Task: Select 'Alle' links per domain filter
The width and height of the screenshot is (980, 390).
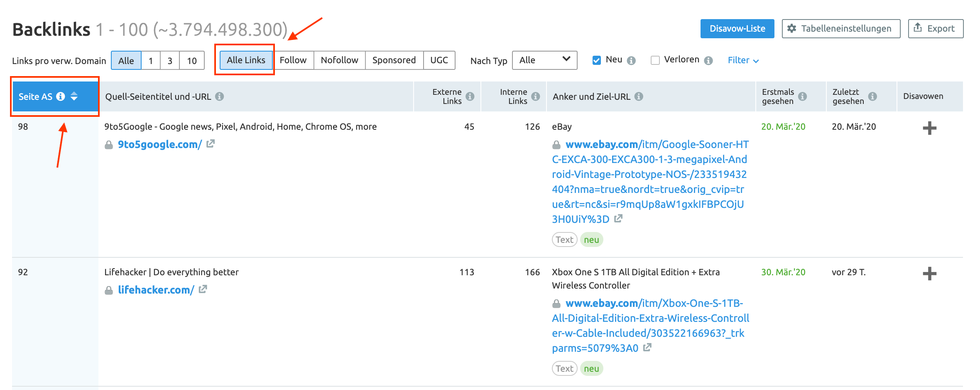Action: coord(126,61)
